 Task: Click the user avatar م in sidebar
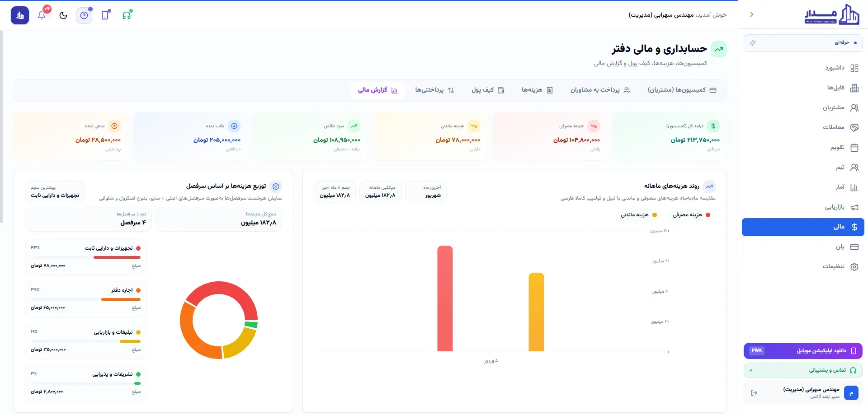pos(851,393)
